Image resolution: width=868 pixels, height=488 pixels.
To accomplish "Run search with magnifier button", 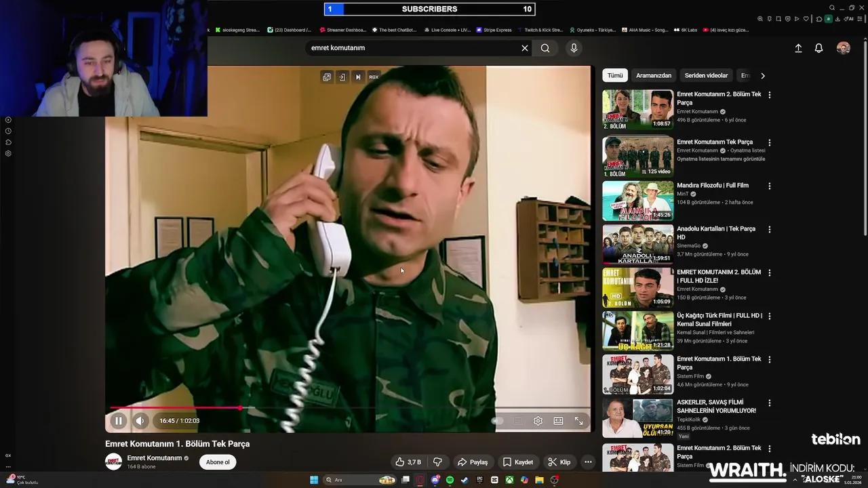I will 545,48.
